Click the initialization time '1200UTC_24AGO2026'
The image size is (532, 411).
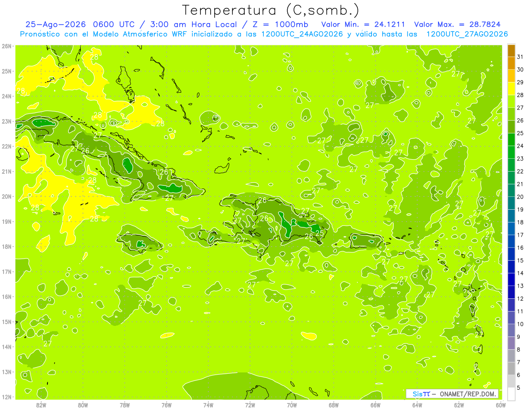(x=303, y=34)
